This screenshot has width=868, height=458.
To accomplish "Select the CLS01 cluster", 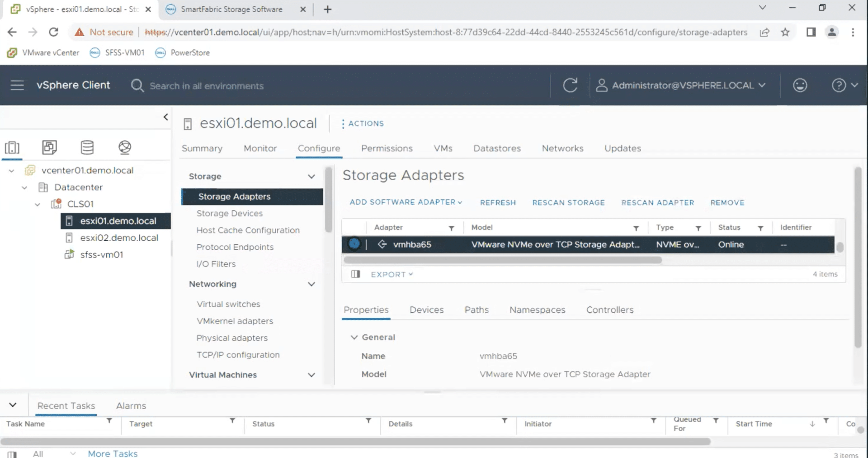I will (80, 204).
